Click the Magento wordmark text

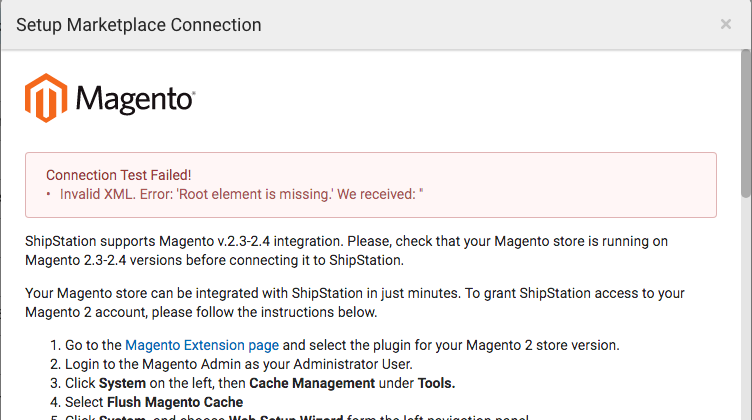135,100
